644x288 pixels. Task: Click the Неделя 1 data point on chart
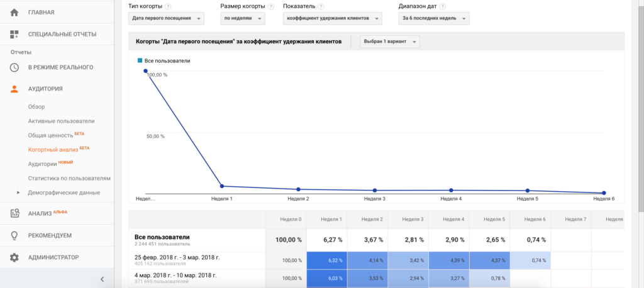[x=222, y=186]
